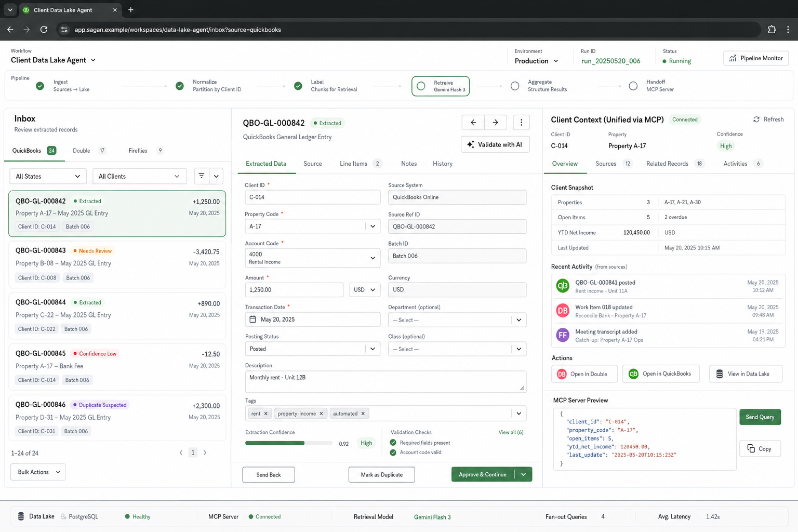Switch to the Double inbox tab
The image size is (798, 532).
89,151
